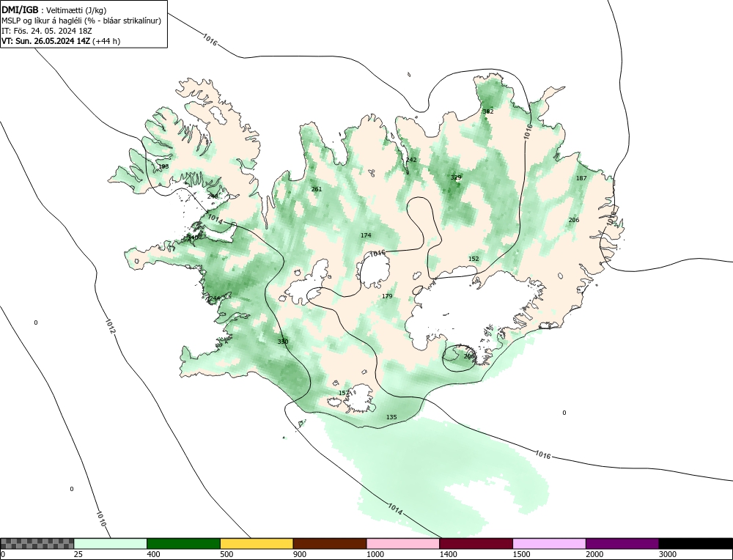The width and height of the screenshot is (733, 560).
Task: Click the map value 240
Action: [213, 196]
